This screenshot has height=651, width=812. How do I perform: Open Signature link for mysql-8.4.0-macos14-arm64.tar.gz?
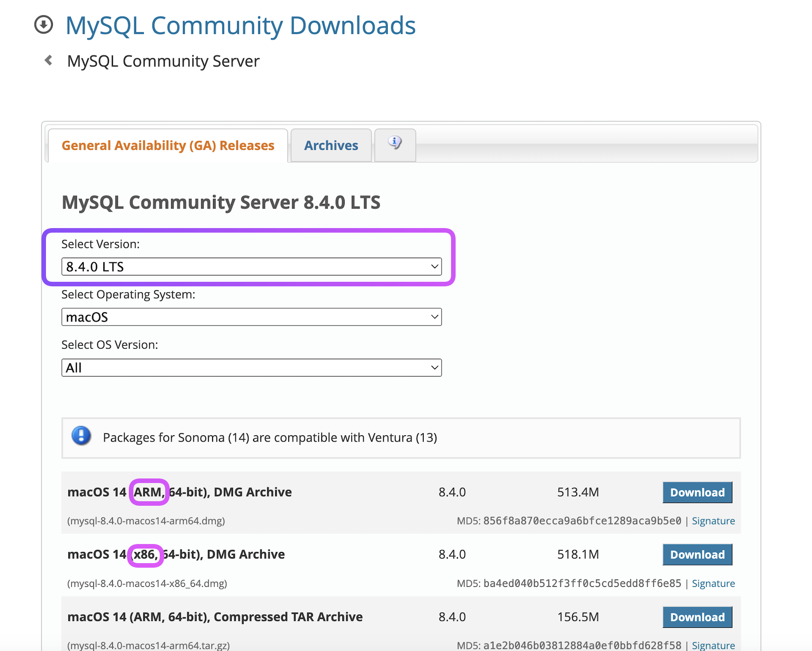click(x=713, y=645)
